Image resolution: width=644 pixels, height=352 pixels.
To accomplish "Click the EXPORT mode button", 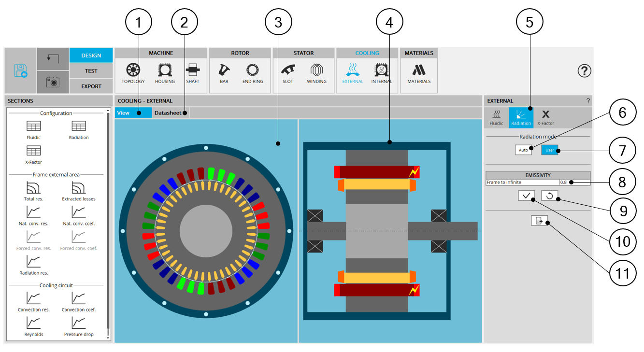I will tap(91, 86).
